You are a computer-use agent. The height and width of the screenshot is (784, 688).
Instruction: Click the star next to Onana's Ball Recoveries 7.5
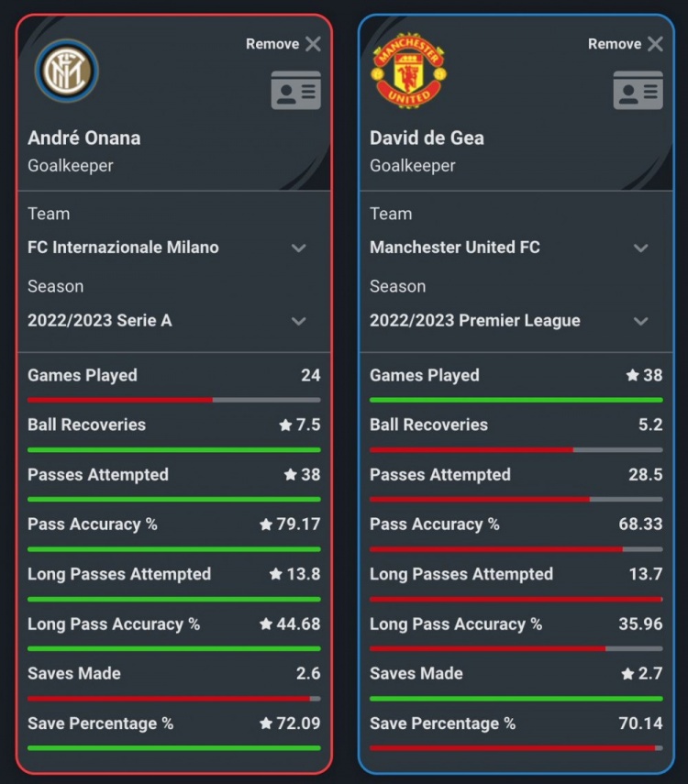(x=285, y=425)
